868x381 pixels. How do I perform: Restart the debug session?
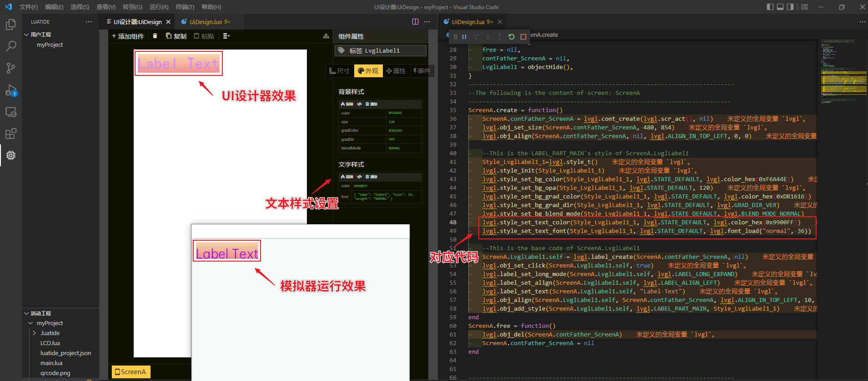512,37
